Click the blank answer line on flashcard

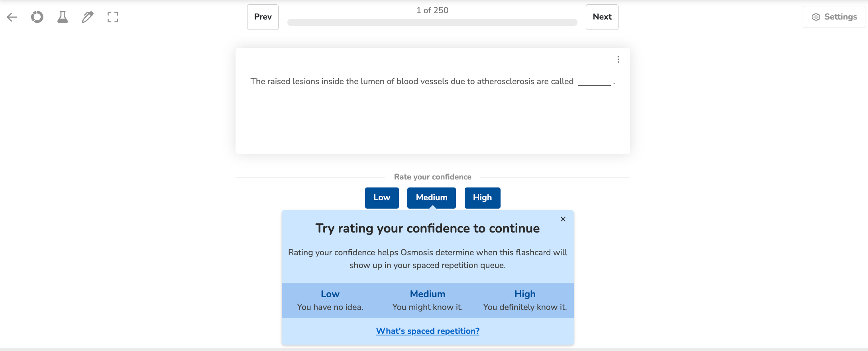[594, 83]
